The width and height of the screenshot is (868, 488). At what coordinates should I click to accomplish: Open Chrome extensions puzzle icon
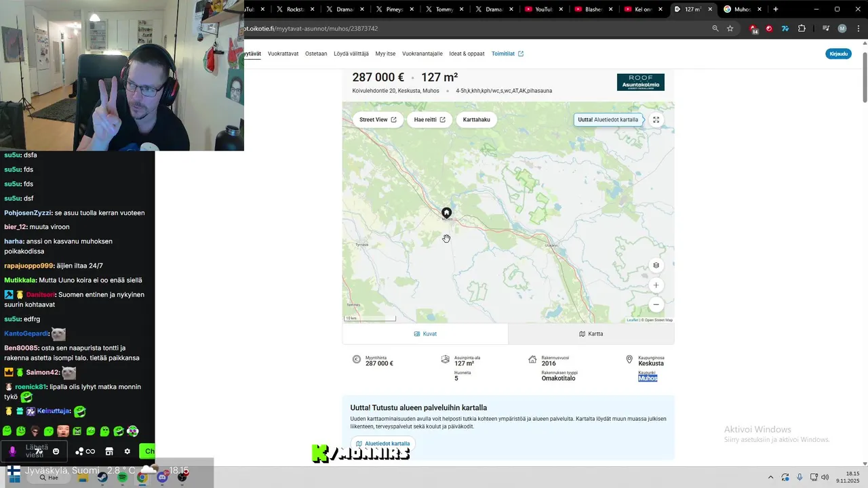tap(802, 28)
